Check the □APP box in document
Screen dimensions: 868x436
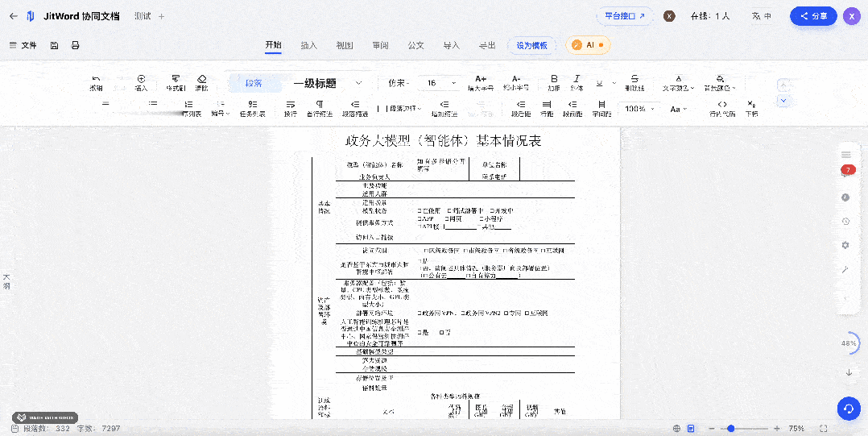pyautogui.click(x=420, y=218)
